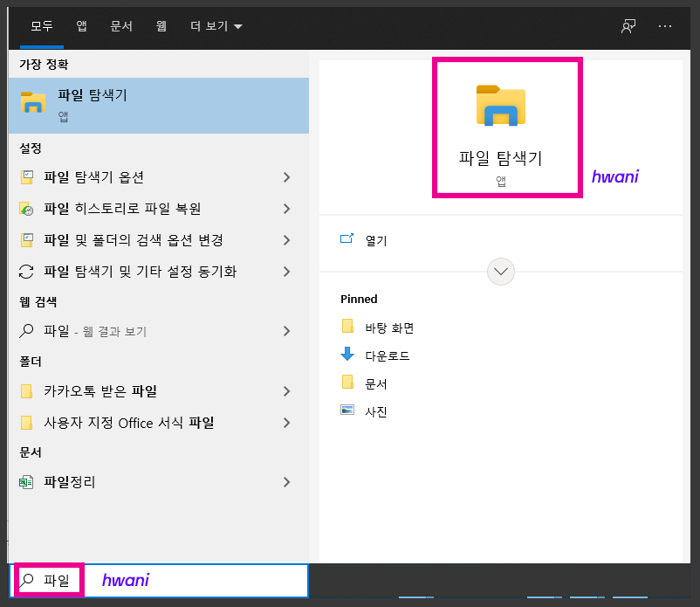
Task: Open pinned 사진 folder
Action: click(x=376, y=411)
